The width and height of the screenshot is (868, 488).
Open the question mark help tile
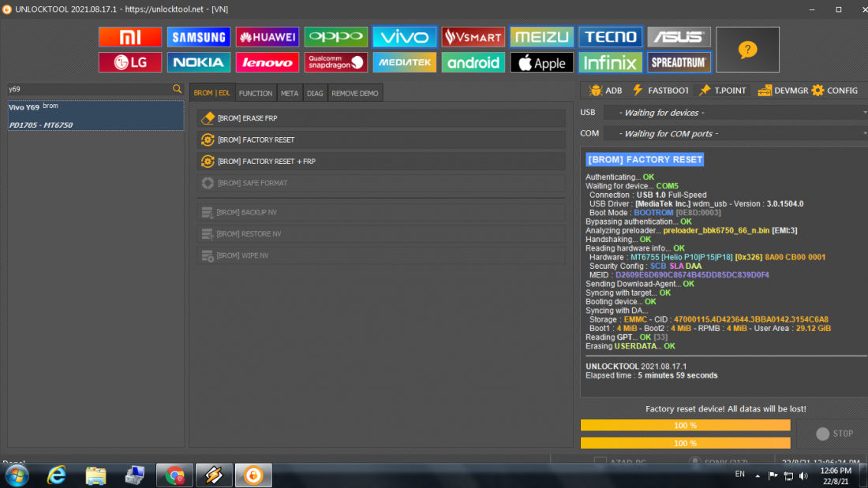747,50
